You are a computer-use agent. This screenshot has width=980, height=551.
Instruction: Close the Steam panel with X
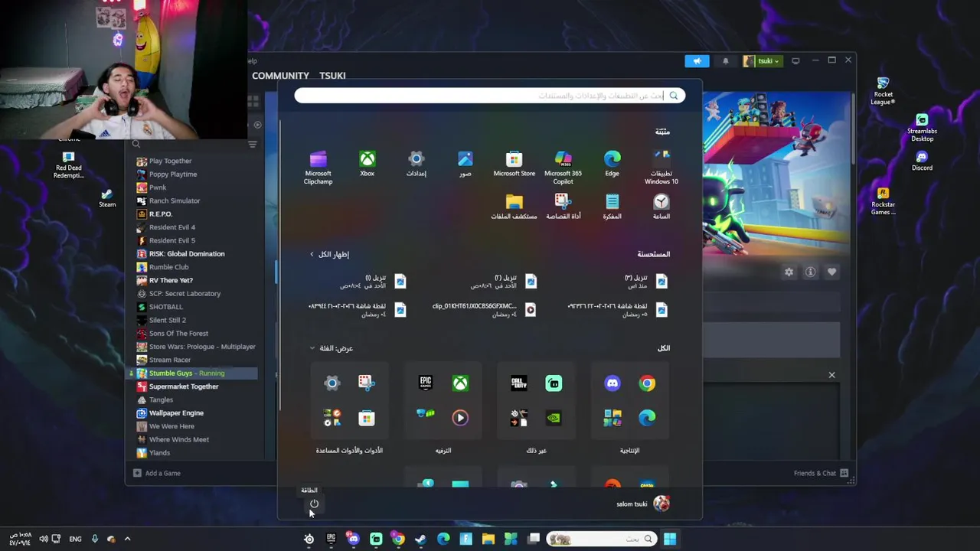click(x=831, y=375)
